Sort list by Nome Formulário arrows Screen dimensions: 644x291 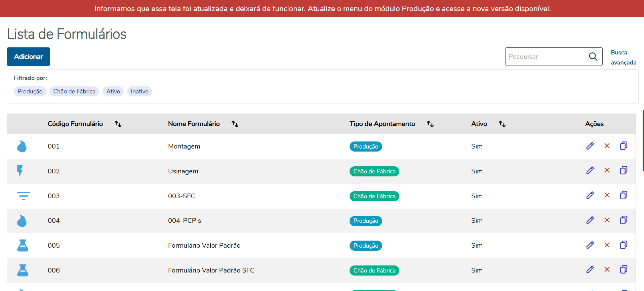[x=235, y=124]
